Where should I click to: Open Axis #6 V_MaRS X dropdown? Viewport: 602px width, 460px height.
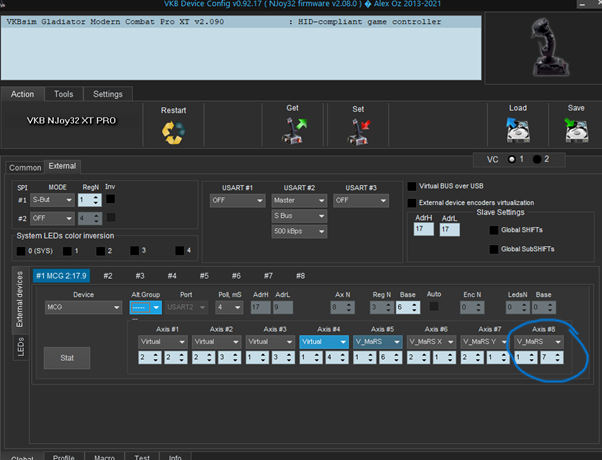(x=431, y=342)
